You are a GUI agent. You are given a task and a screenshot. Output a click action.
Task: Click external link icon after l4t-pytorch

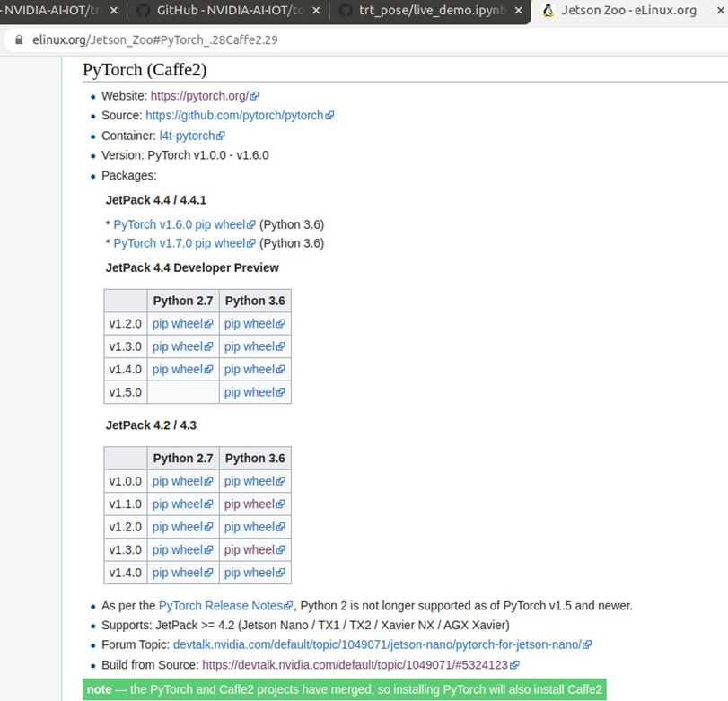click(221, 136)
